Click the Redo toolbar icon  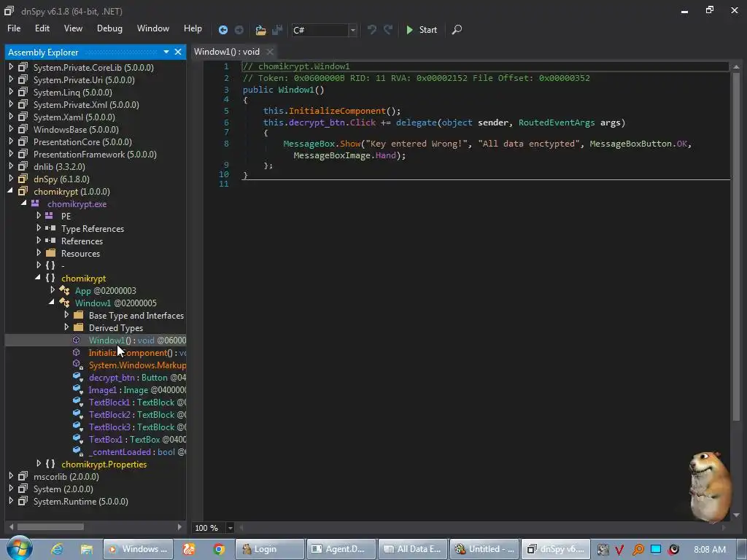point(388,29)
